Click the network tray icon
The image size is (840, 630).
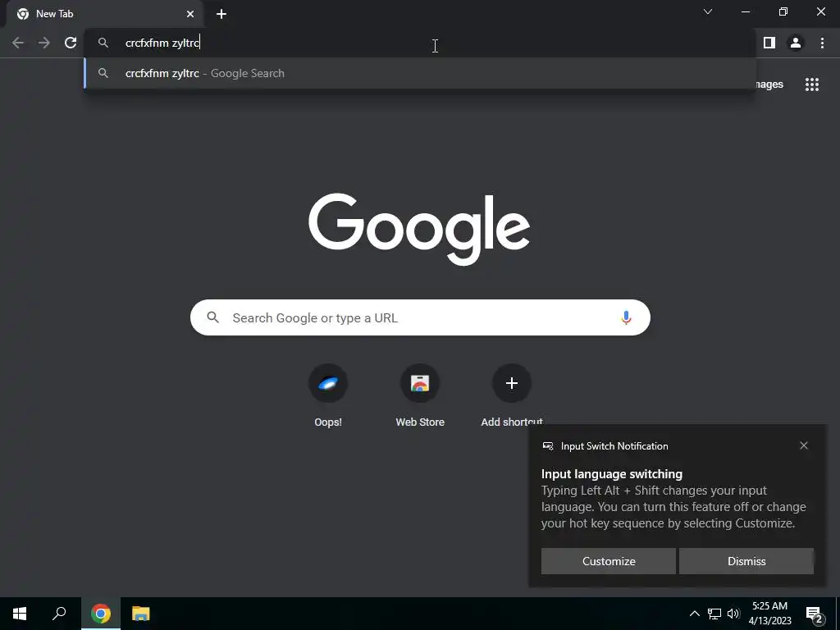tap(714, 614)
